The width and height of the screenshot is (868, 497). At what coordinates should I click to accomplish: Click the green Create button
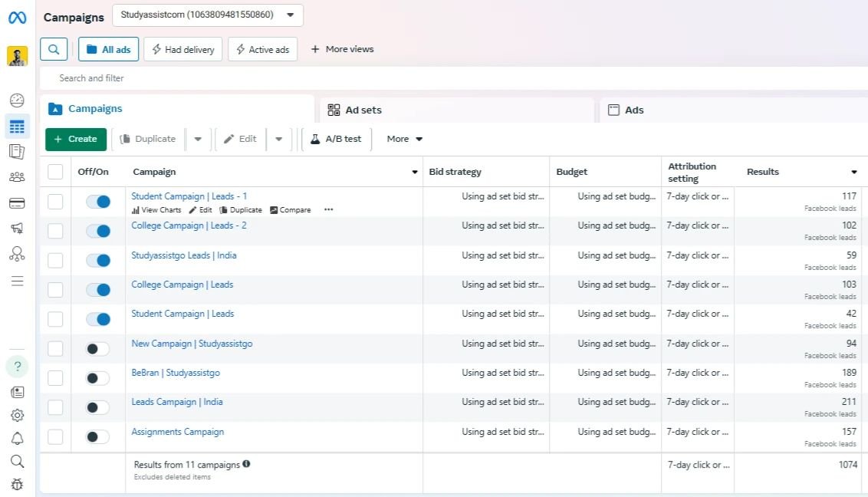pyautogui.click(x=76, y=139)
